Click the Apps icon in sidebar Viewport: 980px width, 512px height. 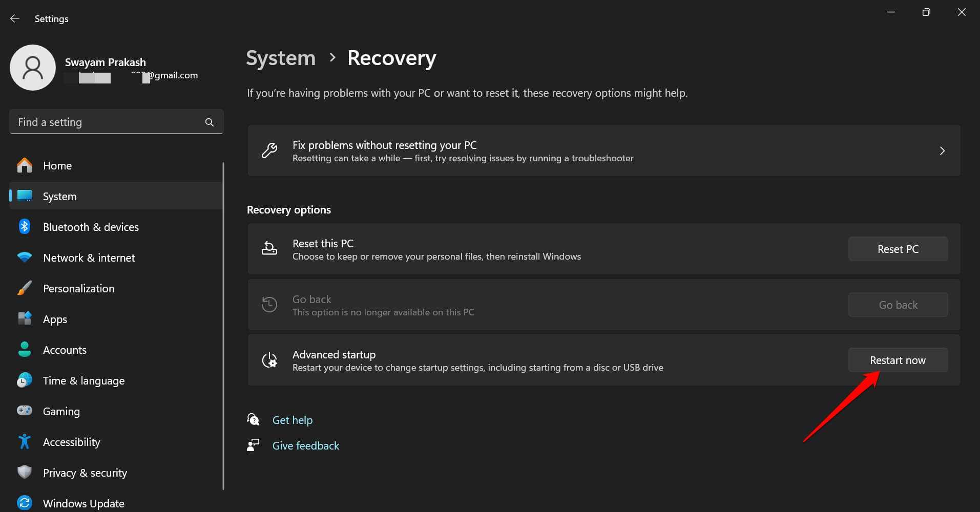(x=25, y=318)
